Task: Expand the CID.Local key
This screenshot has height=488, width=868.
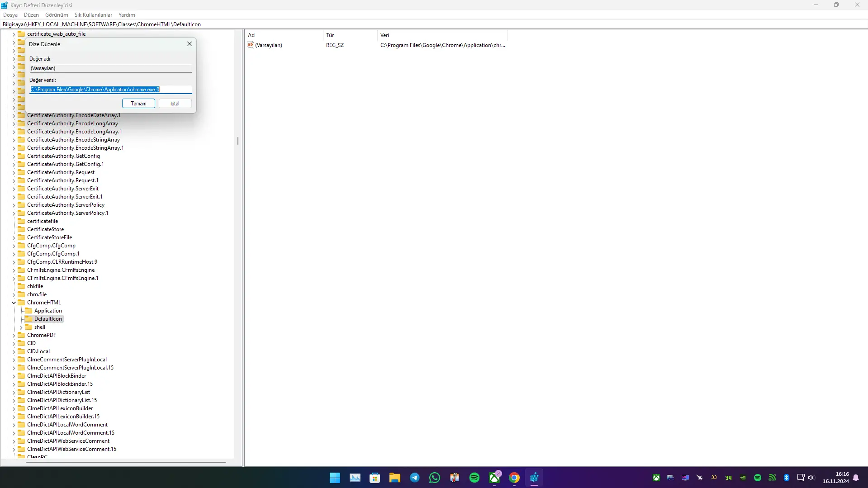Action: (x=14, y=351)
